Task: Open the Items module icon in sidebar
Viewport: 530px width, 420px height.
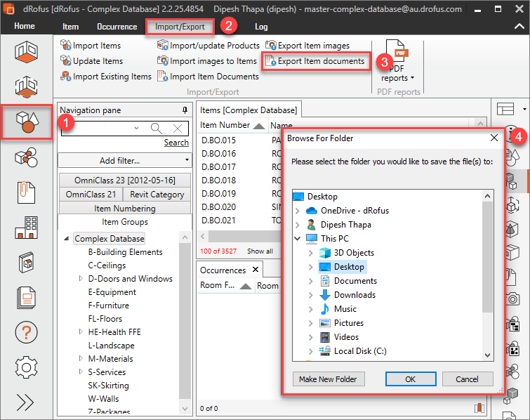Action: click(27, 122)
